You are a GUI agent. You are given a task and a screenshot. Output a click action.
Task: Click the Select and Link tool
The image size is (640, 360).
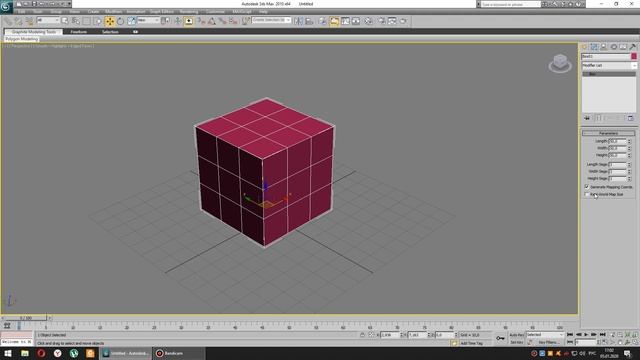pos(8,21)
